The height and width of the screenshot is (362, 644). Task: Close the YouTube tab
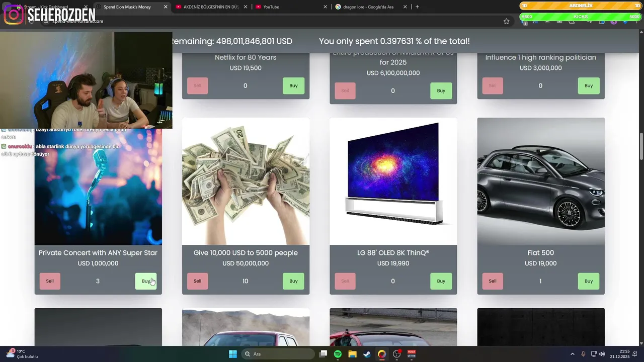[325, 7]
